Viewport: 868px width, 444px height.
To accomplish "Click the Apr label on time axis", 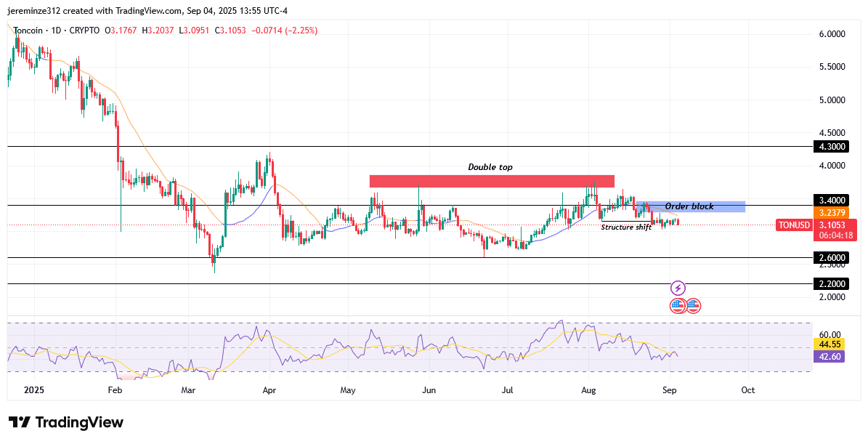I will 269,390.
